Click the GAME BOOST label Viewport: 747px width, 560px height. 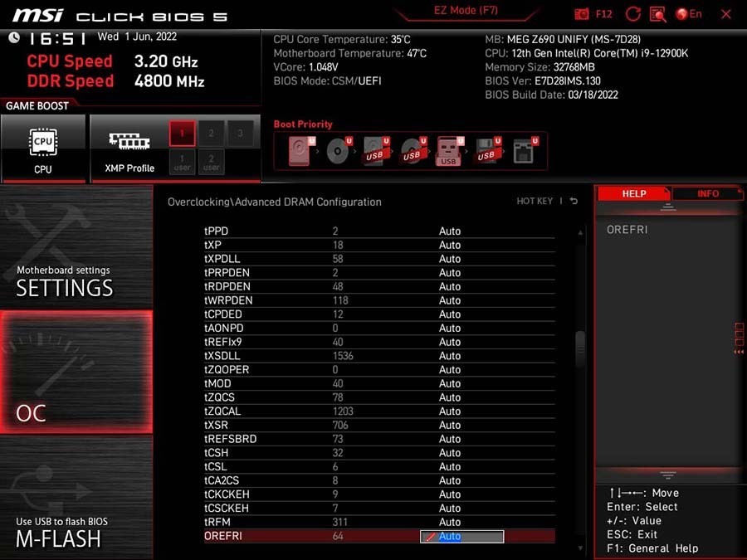37,105
